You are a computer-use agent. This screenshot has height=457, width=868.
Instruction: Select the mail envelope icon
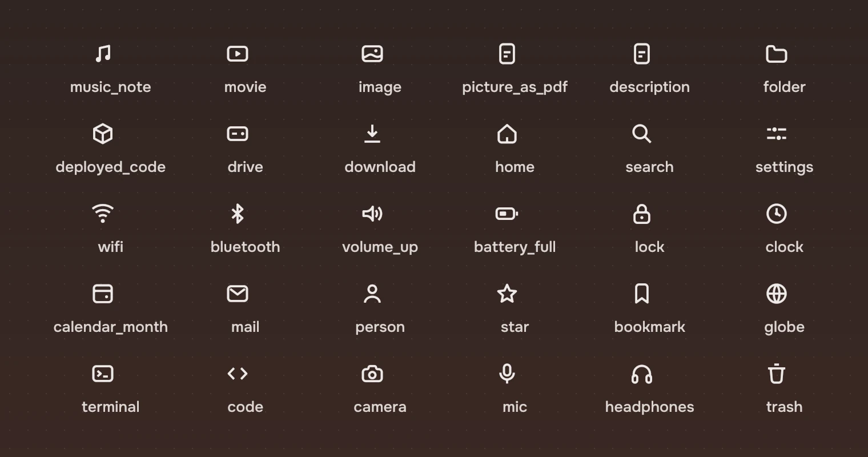point(238,294)
